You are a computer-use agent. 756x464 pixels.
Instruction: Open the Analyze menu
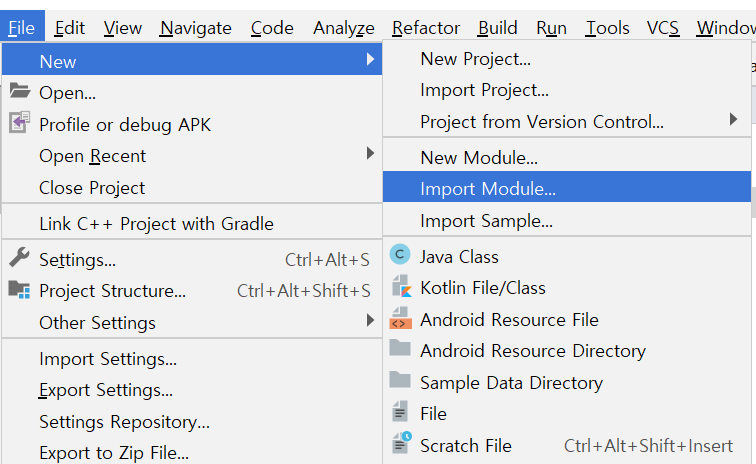(x=344, y=27)
